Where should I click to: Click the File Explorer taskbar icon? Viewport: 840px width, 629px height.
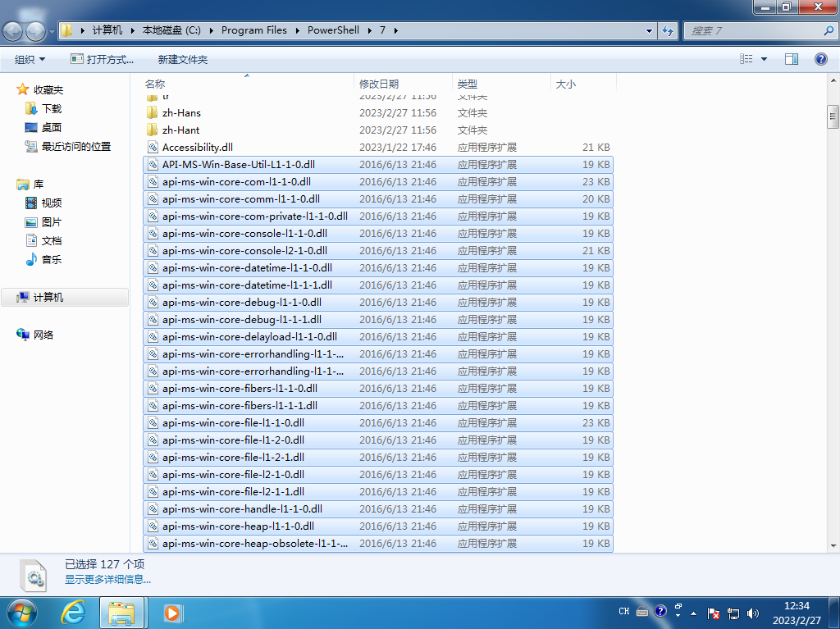coord(121,613)
